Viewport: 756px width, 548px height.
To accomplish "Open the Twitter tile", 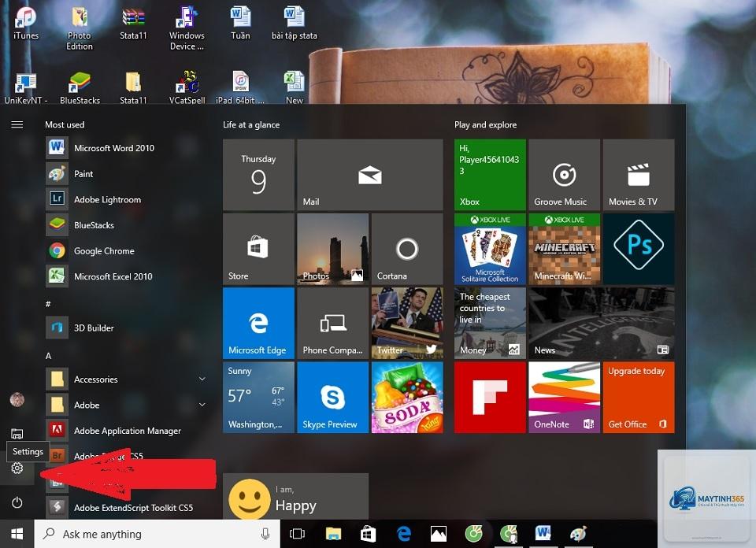I will click(407, 324).
